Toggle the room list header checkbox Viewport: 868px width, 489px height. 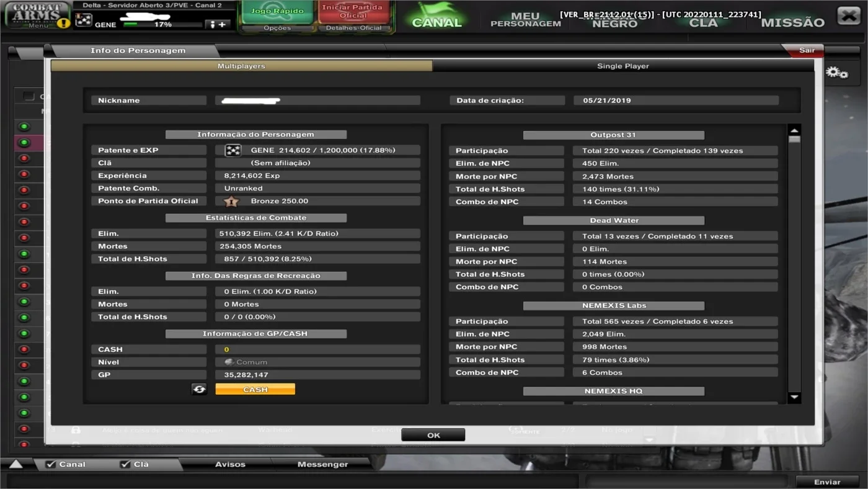pos(29,96)
